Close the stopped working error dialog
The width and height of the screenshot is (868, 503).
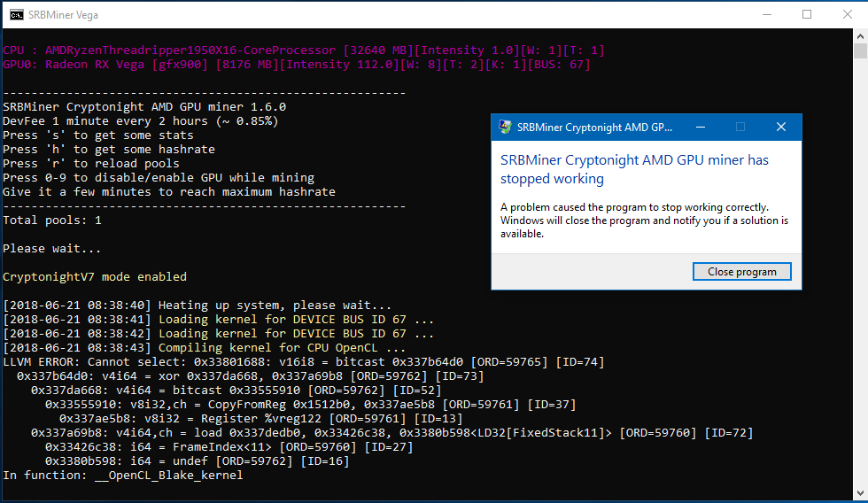[780, 127]
